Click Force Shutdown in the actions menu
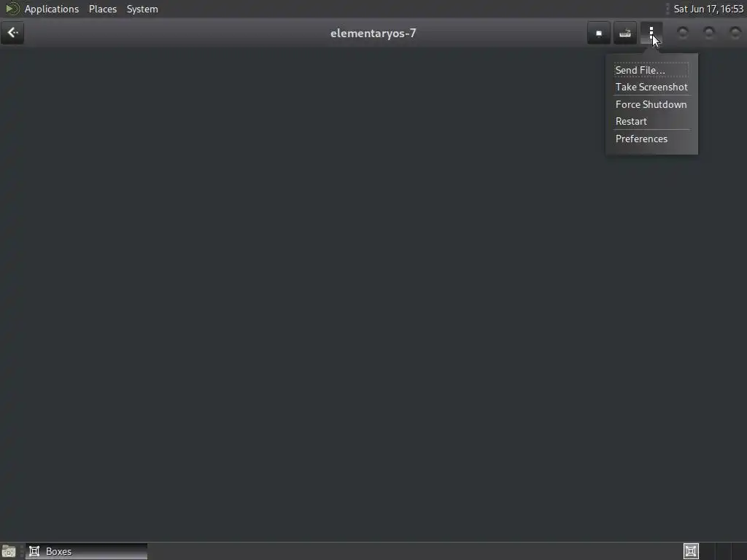The image size is (747, 560). pos(651,104)
